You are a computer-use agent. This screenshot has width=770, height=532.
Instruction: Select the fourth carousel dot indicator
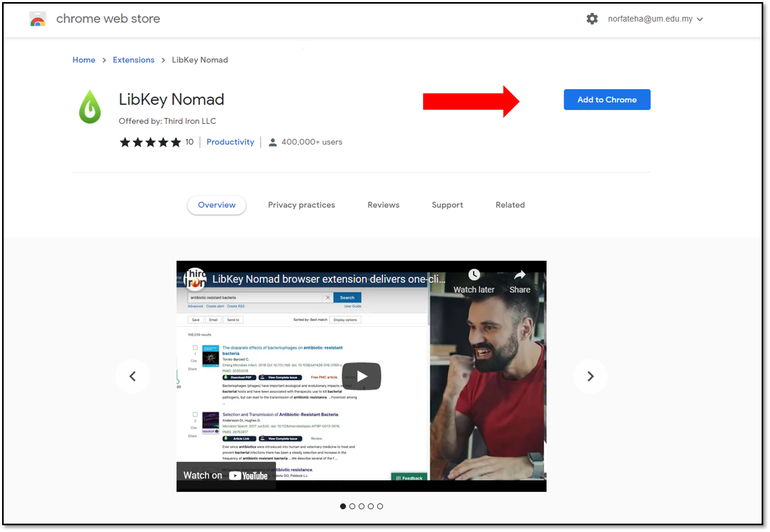coord(371,506)
